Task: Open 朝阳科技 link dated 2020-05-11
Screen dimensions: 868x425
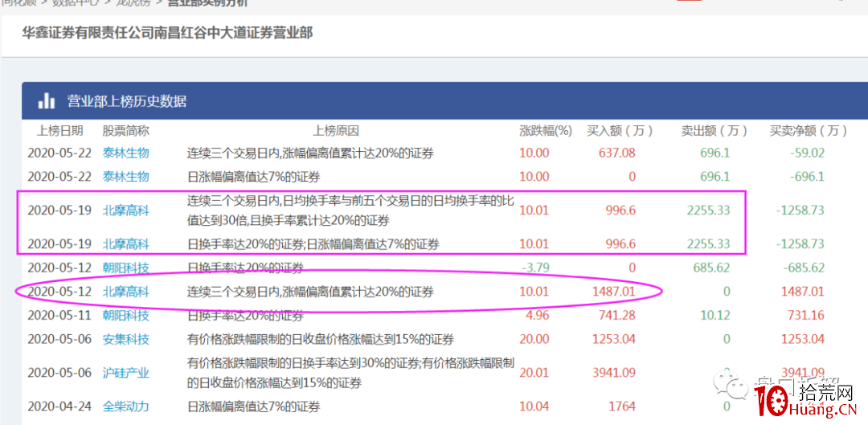Action: 125,316
